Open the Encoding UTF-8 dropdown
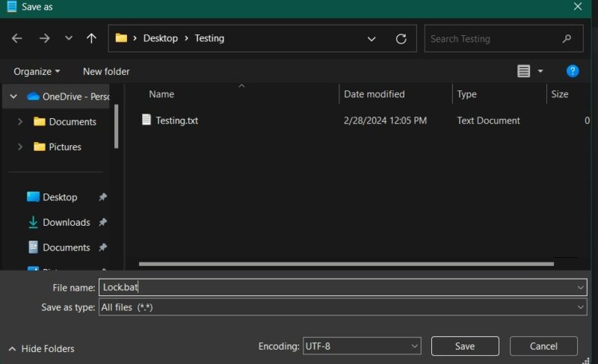The image size is (598, 364). coord(362,346)
